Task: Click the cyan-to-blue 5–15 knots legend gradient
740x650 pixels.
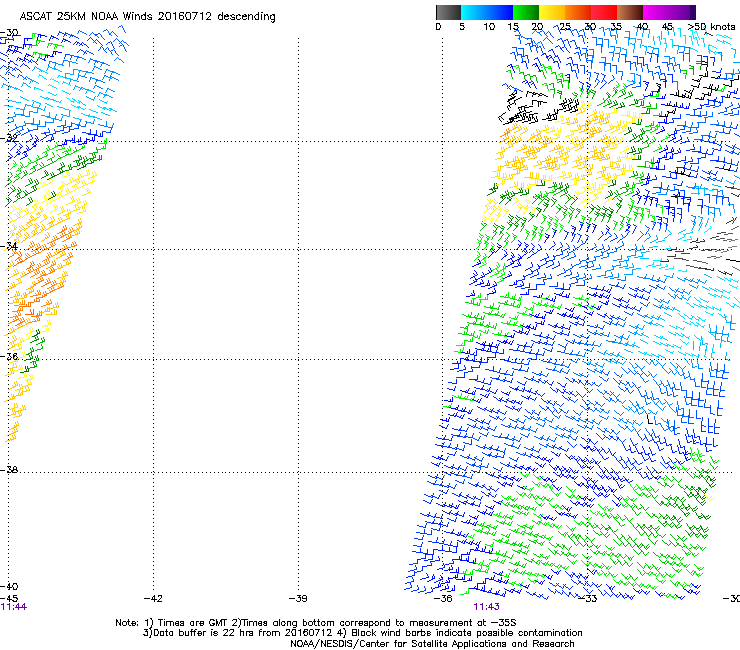Action: (487, 12)
